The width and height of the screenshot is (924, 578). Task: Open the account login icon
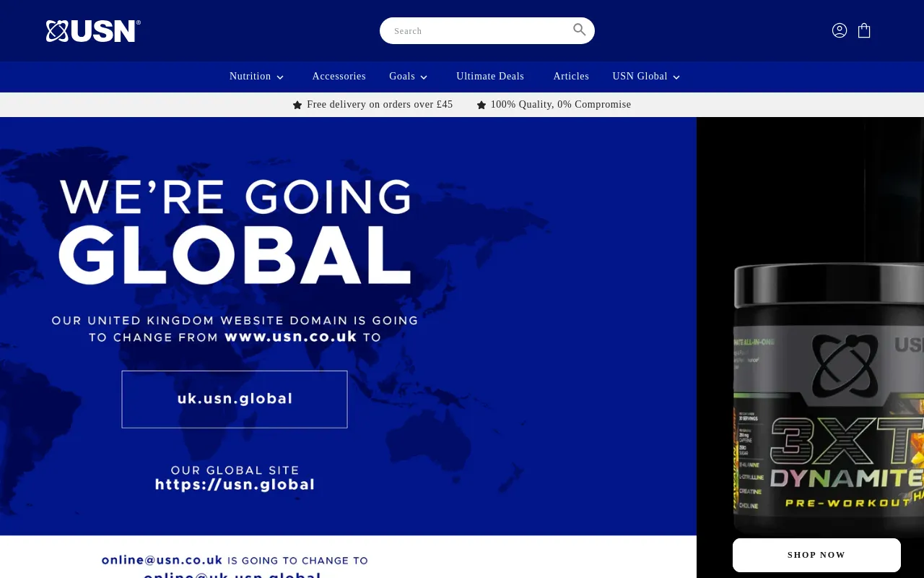(840, 30)
